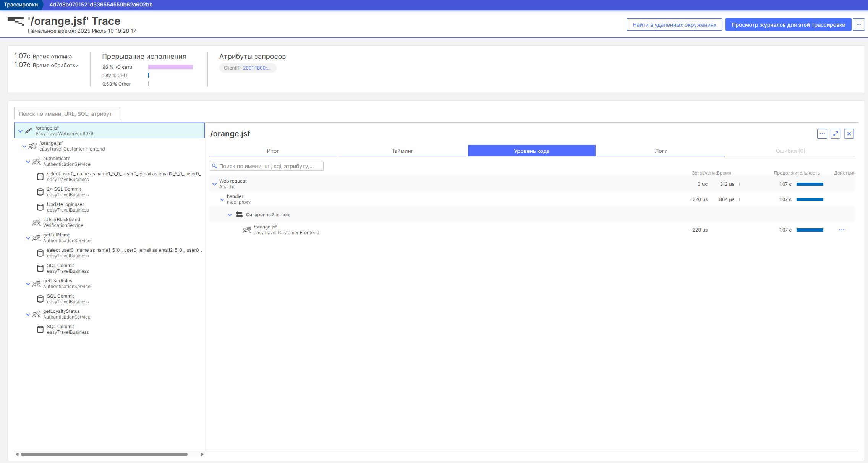The image size is (868, 463).
Task: Click Найти в удалённых окружениях button
Action: tap(674, 25)
